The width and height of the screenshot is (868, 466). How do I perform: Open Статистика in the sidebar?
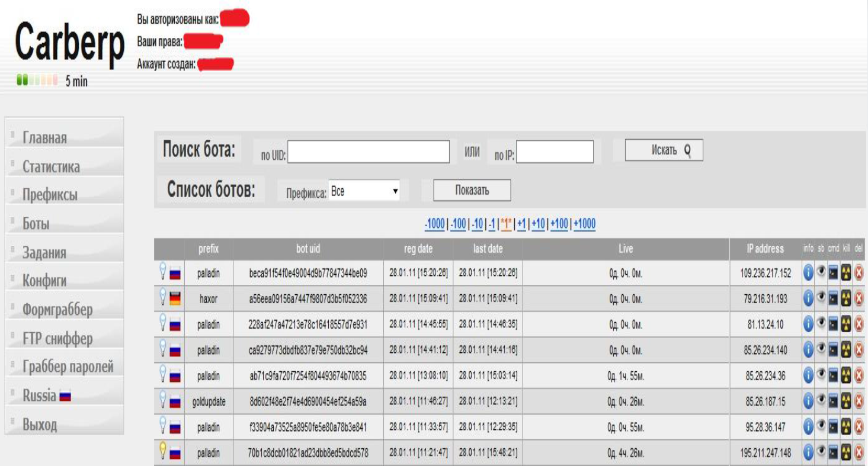click(x=51, y=167)
